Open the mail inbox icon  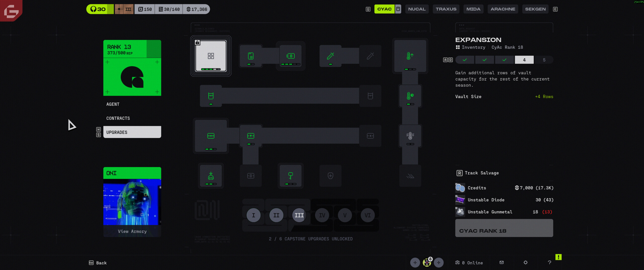coord(502,262)
